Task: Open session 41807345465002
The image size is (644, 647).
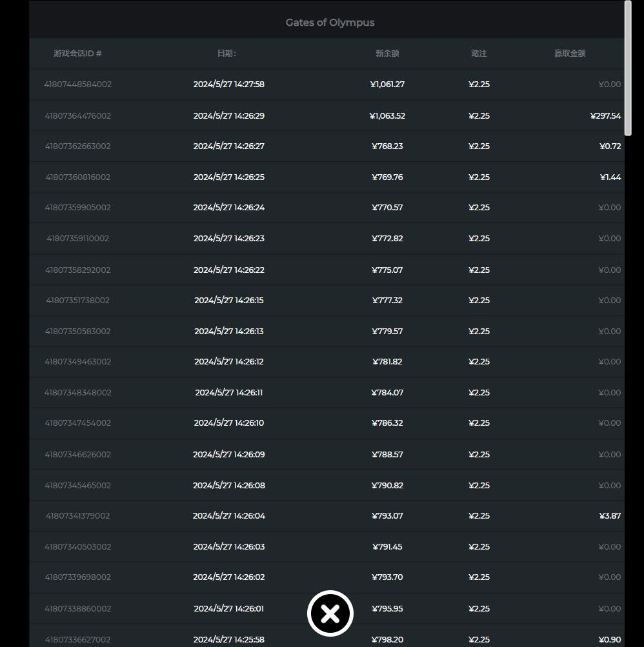Action: coord(78,485)
